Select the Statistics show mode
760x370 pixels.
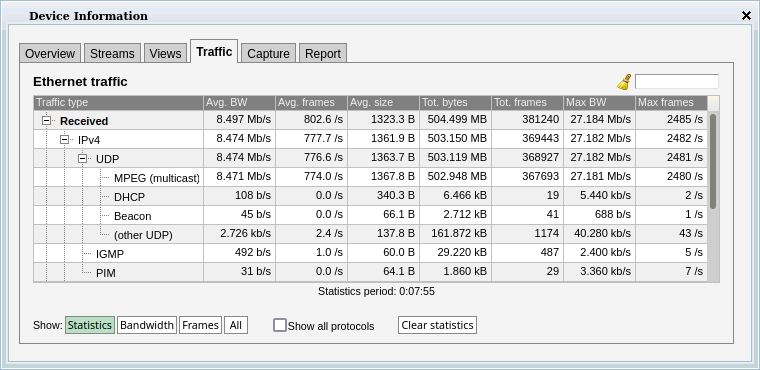point(90,325)
